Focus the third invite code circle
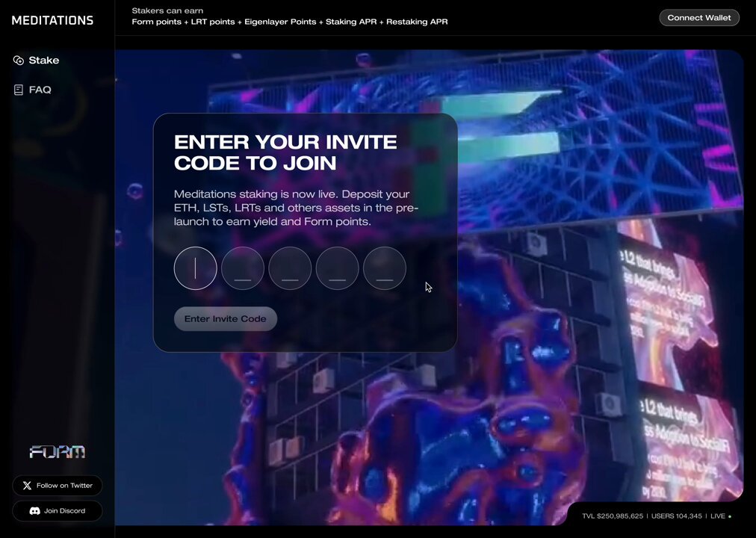Image resolution: width=756 pixels, height=538 pixels. tap(290, 268)
